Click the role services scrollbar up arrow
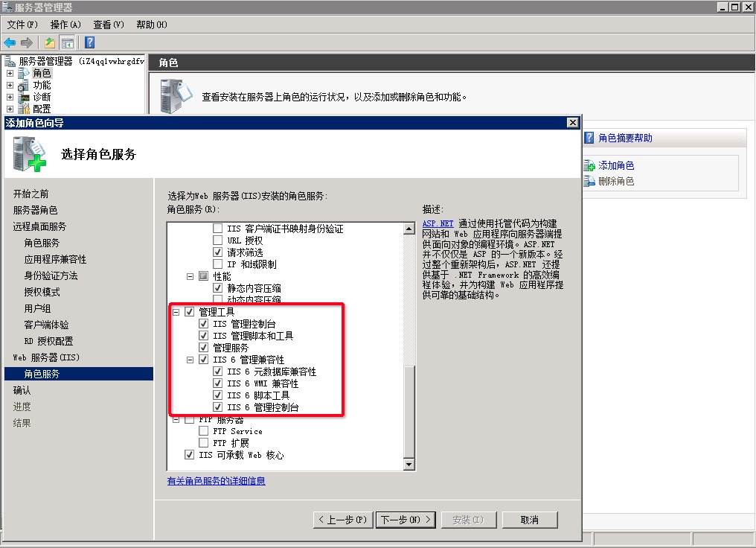756x548 pixels. point(409,229)
